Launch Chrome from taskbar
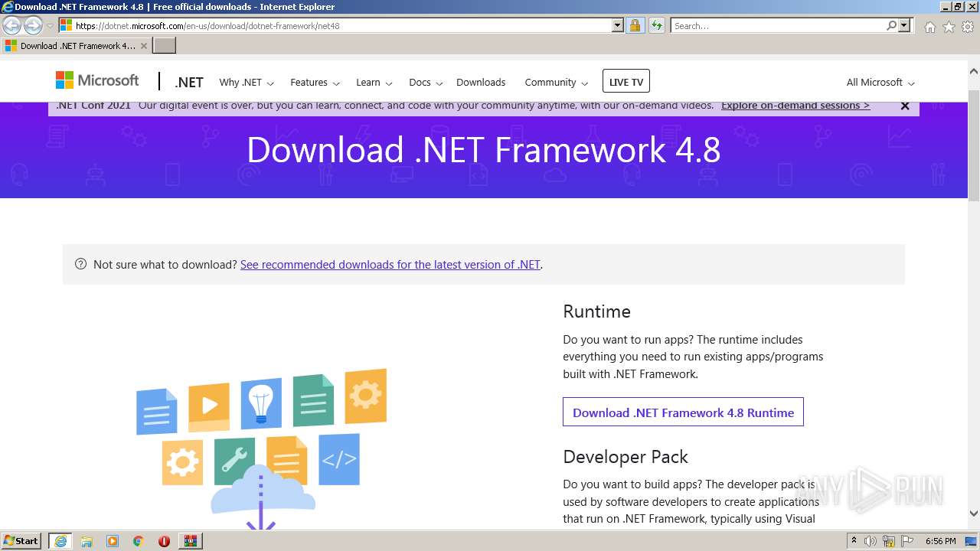This screenshot has width=980, height=551. click(138, 541)
